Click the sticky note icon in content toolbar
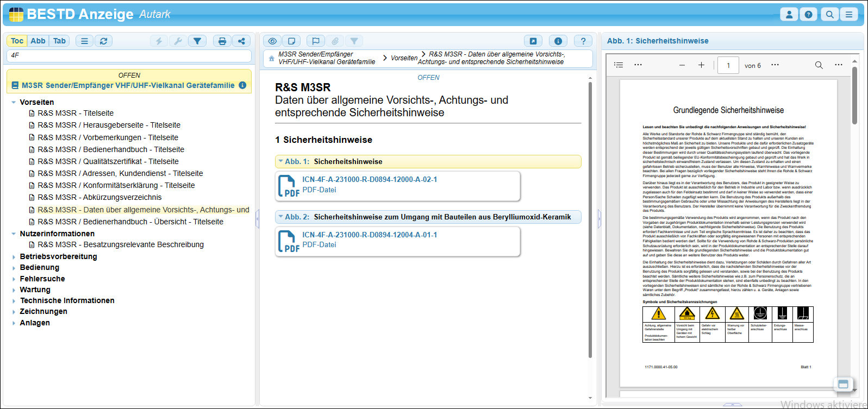The width and height of the screenshot is (868, 409). (292, 41)
